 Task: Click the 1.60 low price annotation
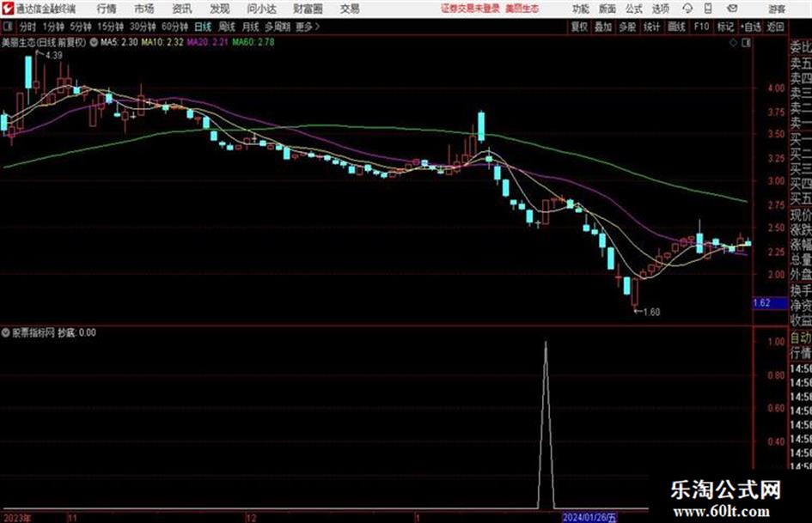click(651, 312)
